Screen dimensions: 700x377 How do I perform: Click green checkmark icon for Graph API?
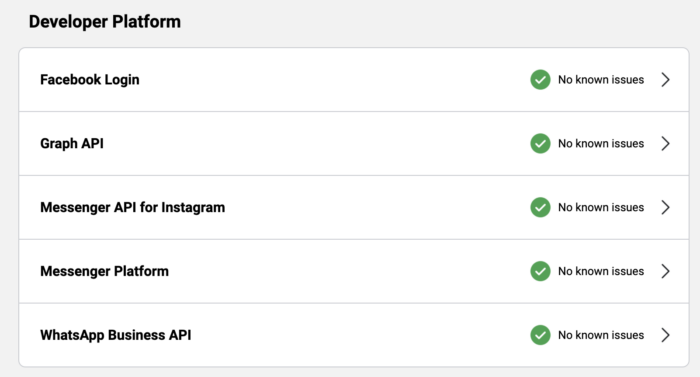(540, 143)
